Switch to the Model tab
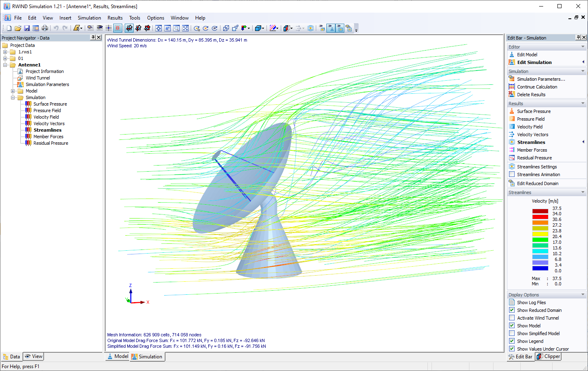 pyautogui.click(x=117, y=356)
